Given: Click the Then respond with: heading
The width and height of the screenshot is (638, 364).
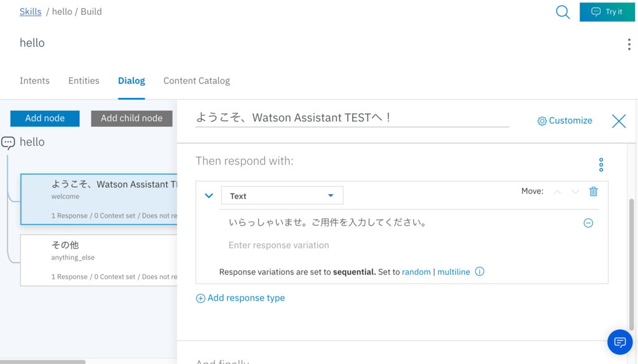Looking at the screenshot, I should click(244, 161).
